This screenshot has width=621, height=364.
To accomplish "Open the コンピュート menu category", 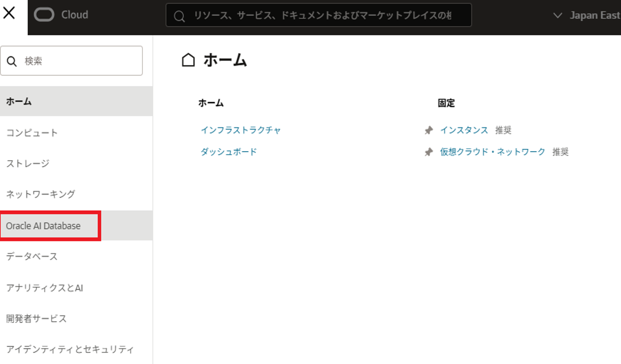I will point(32,133).
